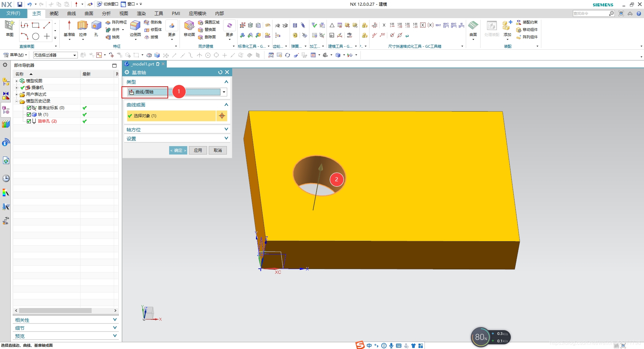Open the History clock sidebar icon

6,178
